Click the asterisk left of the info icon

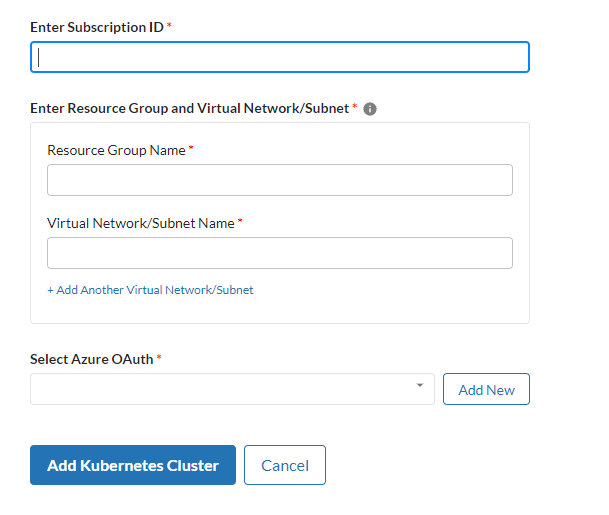pos(355,107)
